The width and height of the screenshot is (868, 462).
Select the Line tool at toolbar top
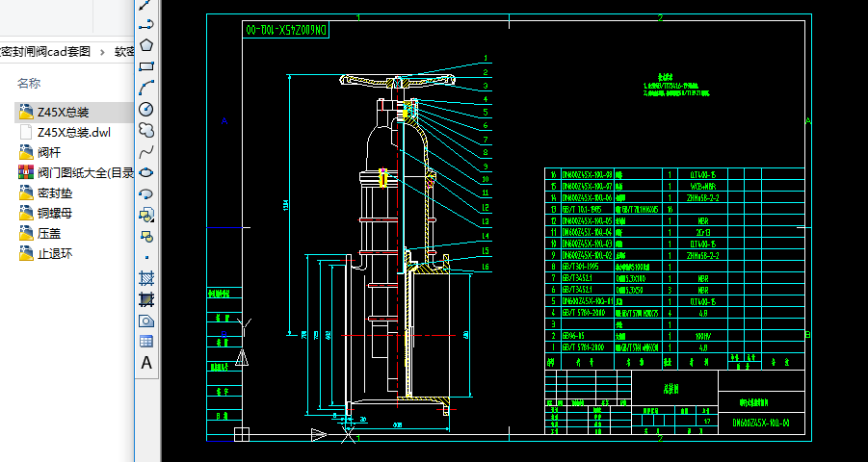[x=145, y=5]
